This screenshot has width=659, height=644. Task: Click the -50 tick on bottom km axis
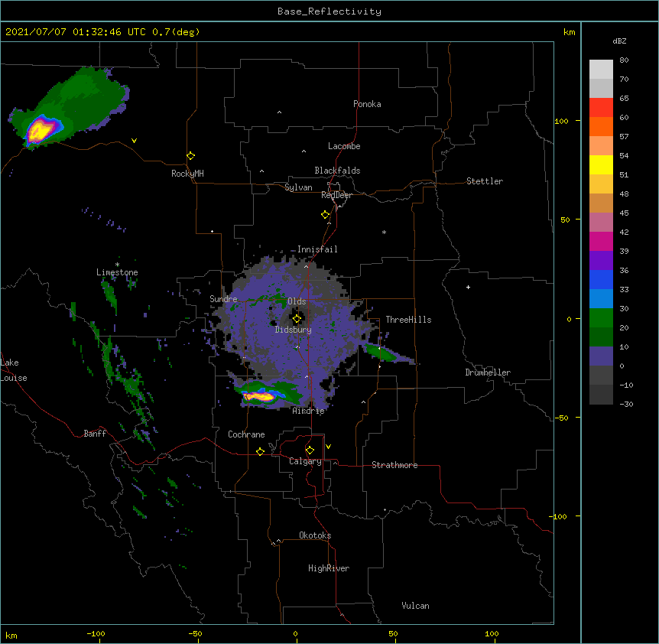[195, 633]
